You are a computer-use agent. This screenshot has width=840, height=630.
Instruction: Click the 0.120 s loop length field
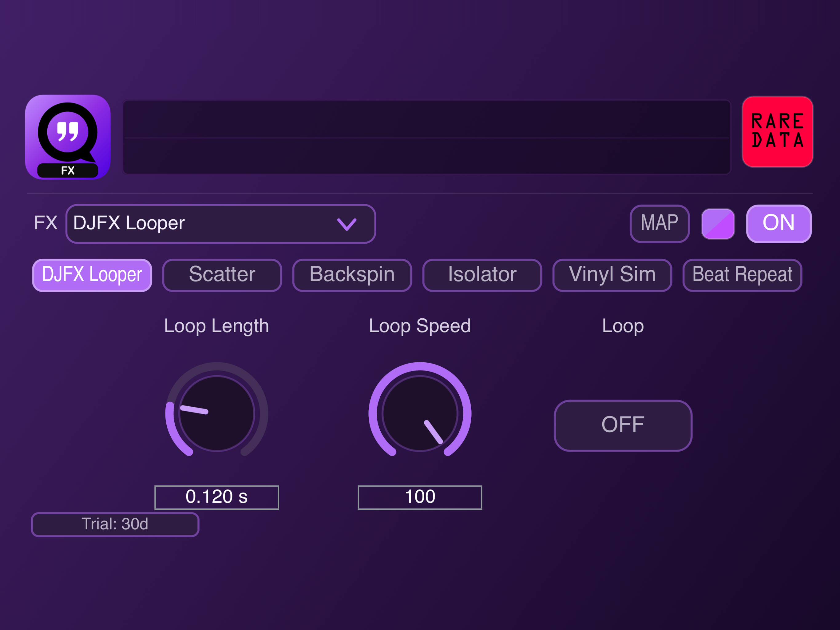(x=216, y=497)
